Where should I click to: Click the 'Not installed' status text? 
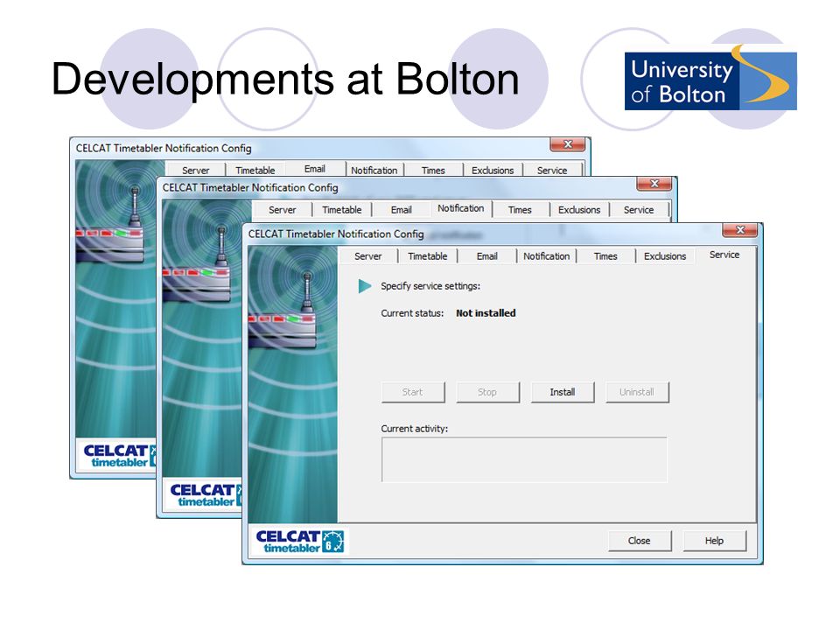pyautogui.click(x=486, y=313)
